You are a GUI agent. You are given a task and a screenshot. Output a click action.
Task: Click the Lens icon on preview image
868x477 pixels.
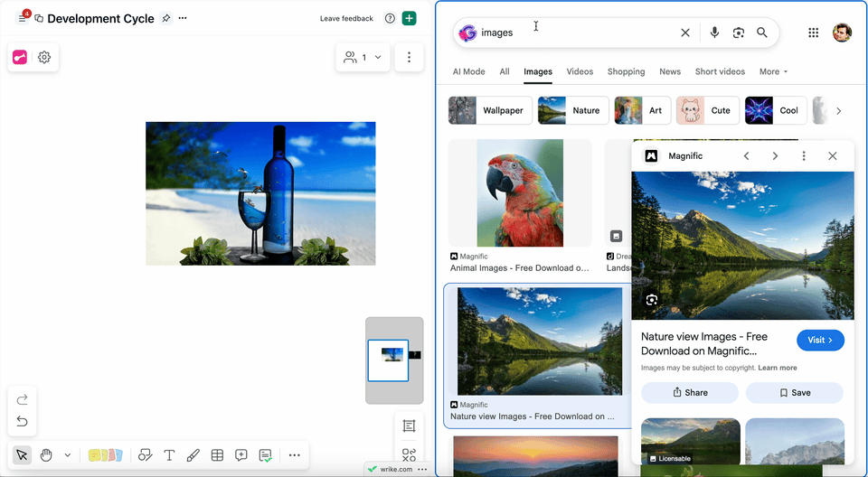pyautogui.click(x=652, y=300)
